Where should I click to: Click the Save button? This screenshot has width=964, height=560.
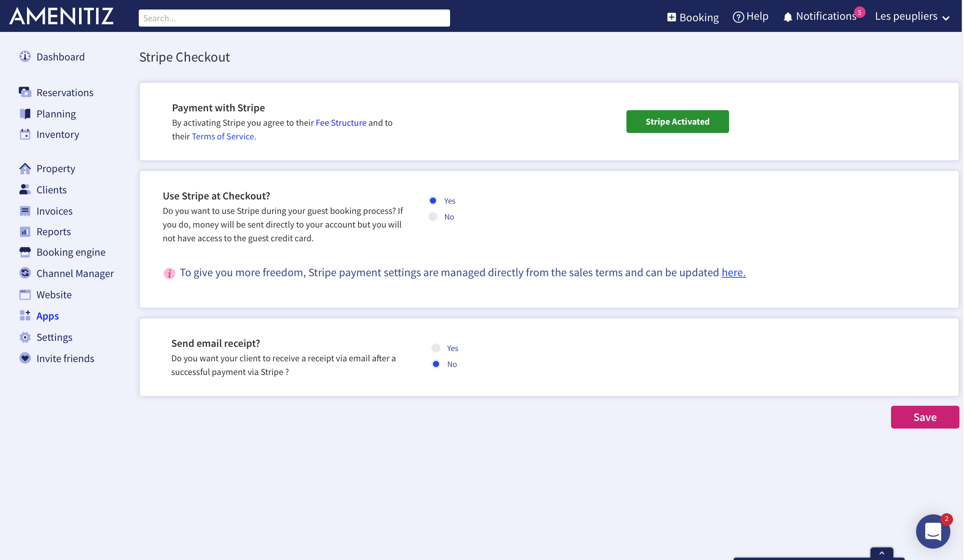[924, 417]
